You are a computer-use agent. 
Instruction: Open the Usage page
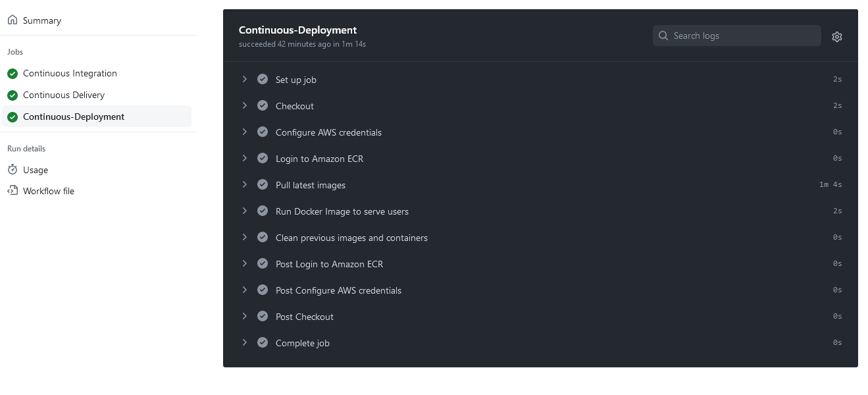pos(35,170)
